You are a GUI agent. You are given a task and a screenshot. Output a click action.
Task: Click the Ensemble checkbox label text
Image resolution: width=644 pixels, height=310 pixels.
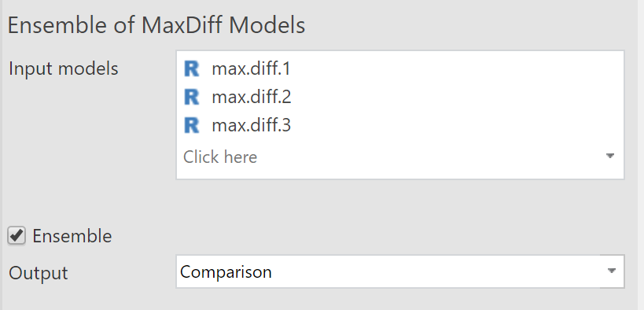pos(72,236)
